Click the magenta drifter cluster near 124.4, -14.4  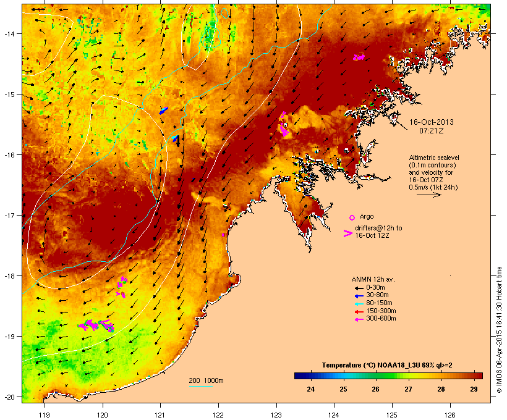click(x=359, y=57)
